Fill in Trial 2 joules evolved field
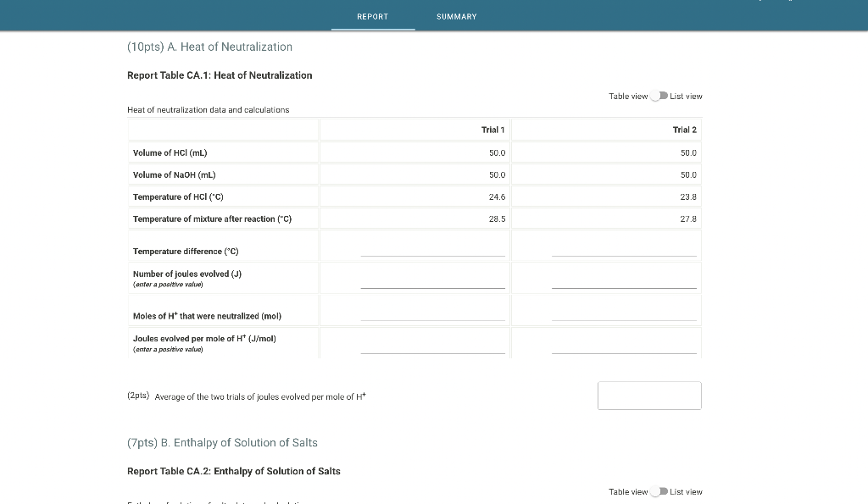Screen dimensions: 868x504 [625, 283]
